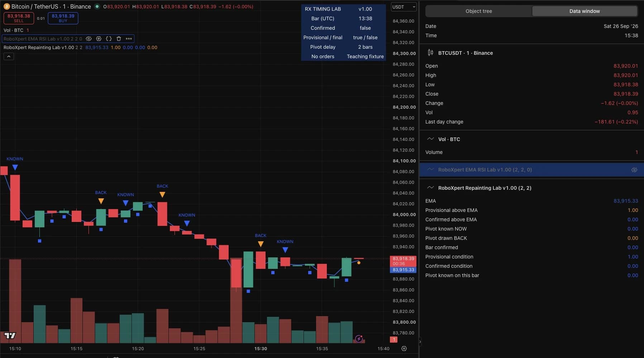Viewport: 644px width, 358px height.
Task: Click the KNOWN label near 15:24
Action: point(187,215)
